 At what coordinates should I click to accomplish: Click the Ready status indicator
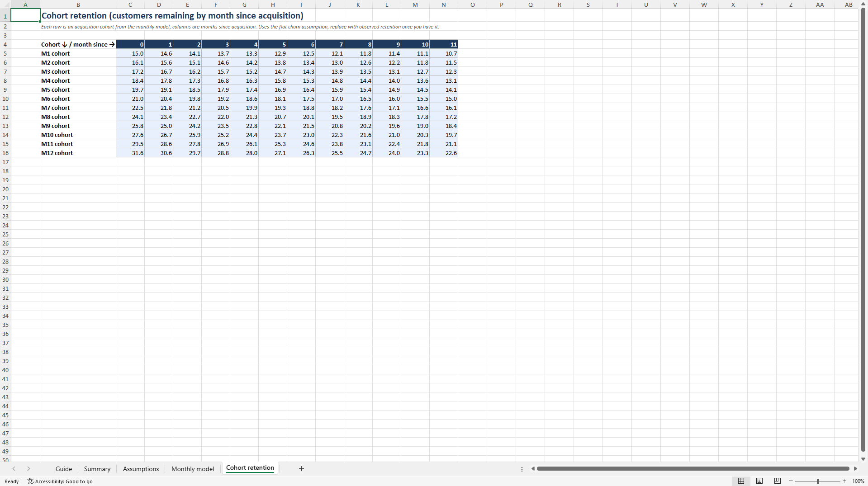click(12, 481)
